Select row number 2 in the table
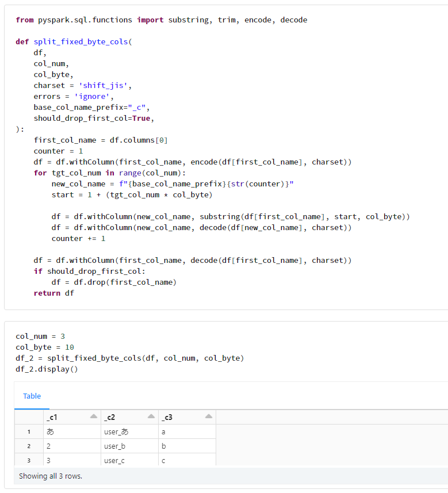Screen dimensions: 448x493 point(29,446)
